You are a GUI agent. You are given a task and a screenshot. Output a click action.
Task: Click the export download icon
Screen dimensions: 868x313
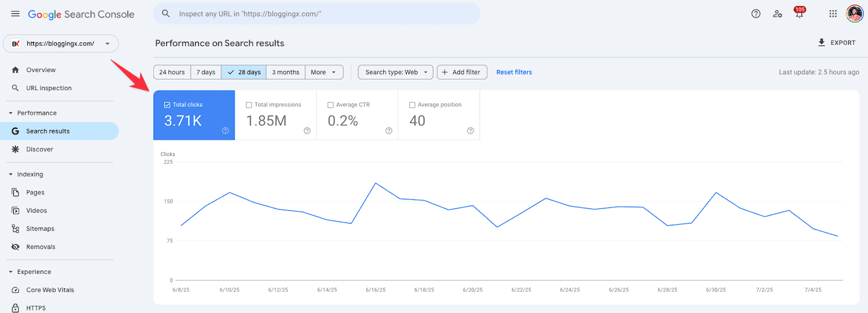(821, 42)
